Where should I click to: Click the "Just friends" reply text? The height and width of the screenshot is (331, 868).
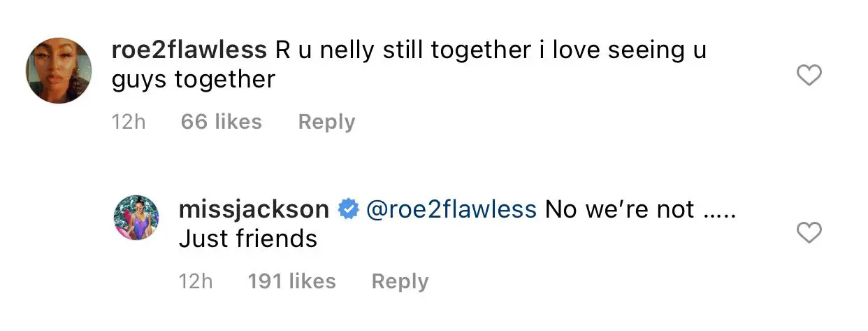pyautogui.click(x=248, y=239)
